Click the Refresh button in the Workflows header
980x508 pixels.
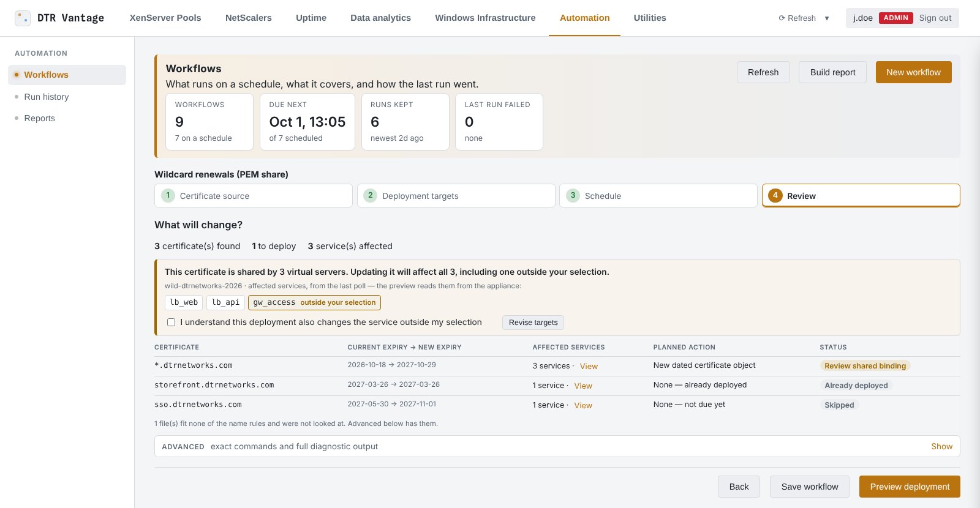click(763, 72)
